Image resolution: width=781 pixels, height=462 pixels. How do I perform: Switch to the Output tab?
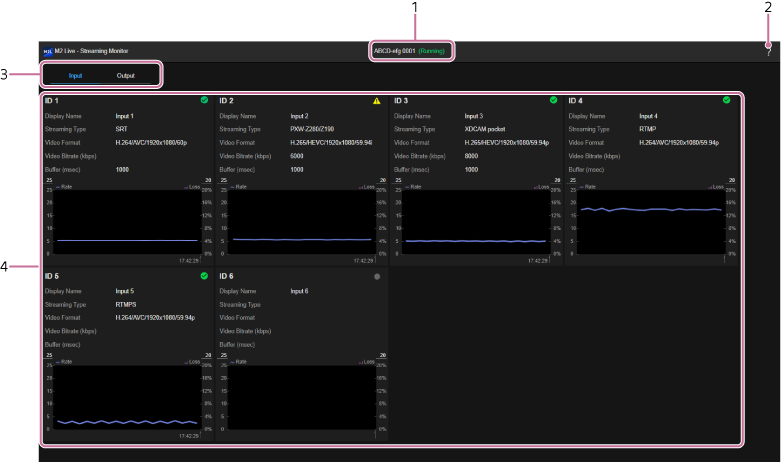point(126,76)
